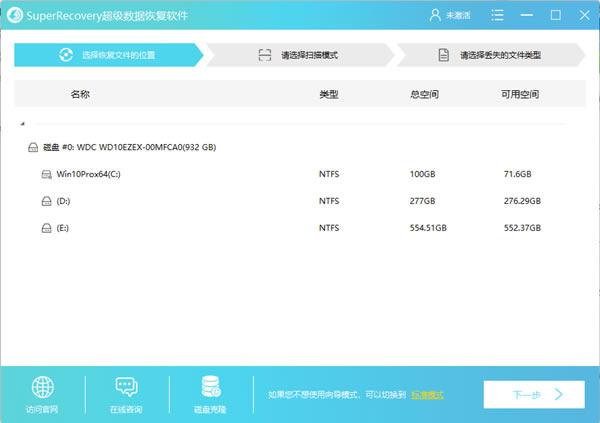Click the not-activated user account icon
The image size is (600, 423).
(434, 15)
